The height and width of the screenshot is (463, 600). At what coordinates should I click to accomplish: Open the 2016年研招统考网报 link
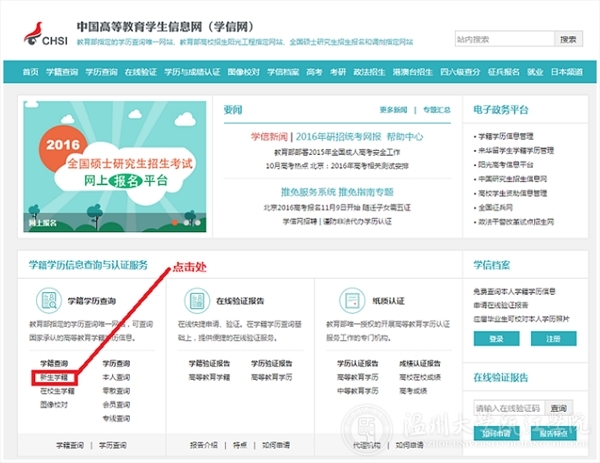(338, 137)
